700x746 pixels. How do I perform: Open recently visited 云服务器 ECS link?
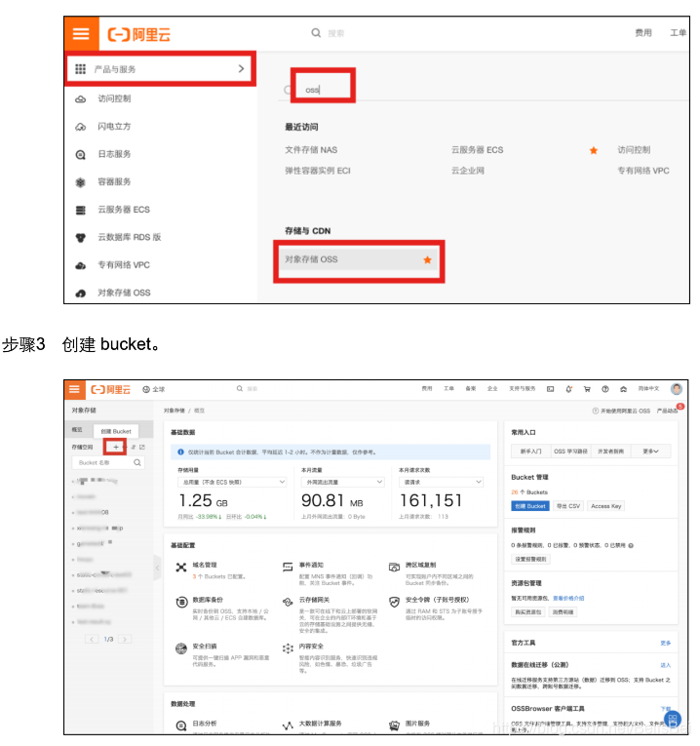click(x=477, y=150)
